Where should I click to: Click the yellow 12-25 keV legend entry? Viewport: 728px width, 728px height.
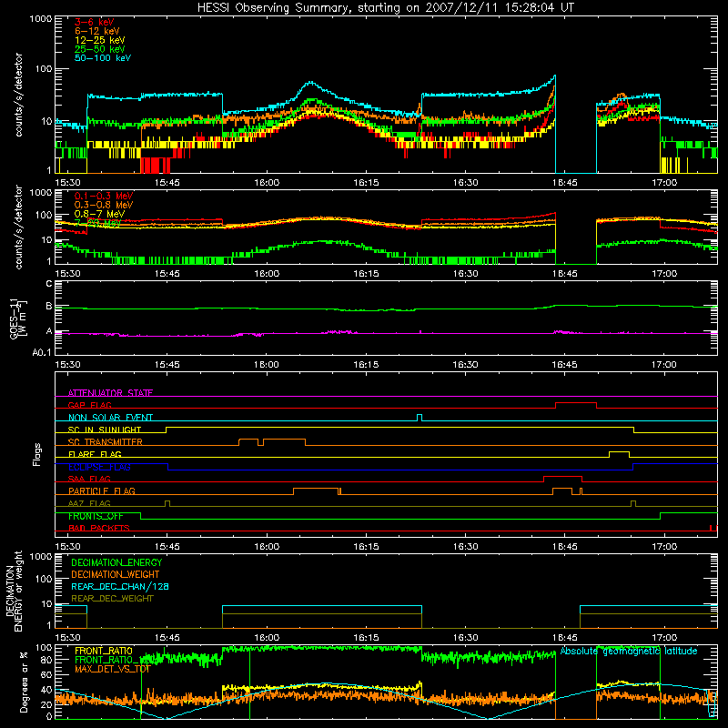tap(100, 40)
